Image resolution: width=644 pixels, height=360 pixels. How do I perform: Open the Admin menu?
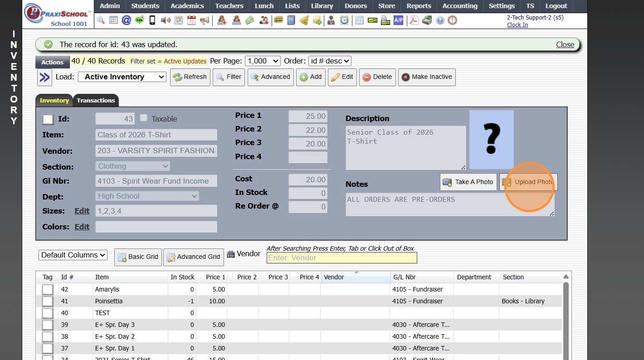110,6
